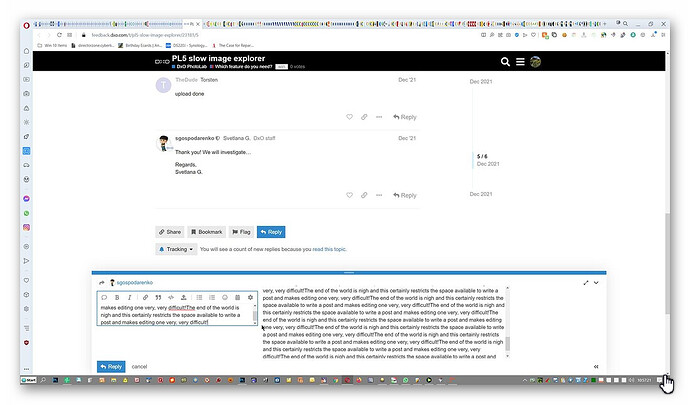Quote the whole post using the speech bubble
690x405 pixels.
(x=104, y=298)
